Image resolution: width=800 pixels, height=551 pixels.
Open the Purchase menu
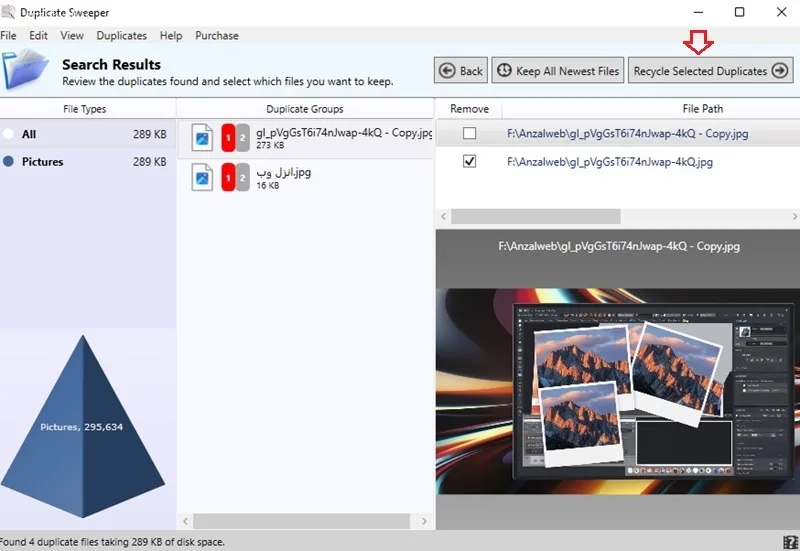pyautogui.click(x=217, y=36)
